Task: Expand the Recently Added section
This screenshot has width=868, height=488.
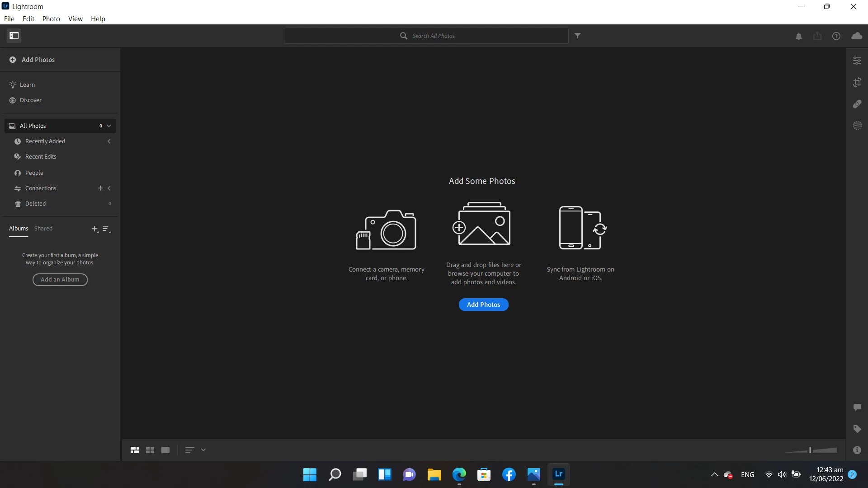Action: click(109, 141)
